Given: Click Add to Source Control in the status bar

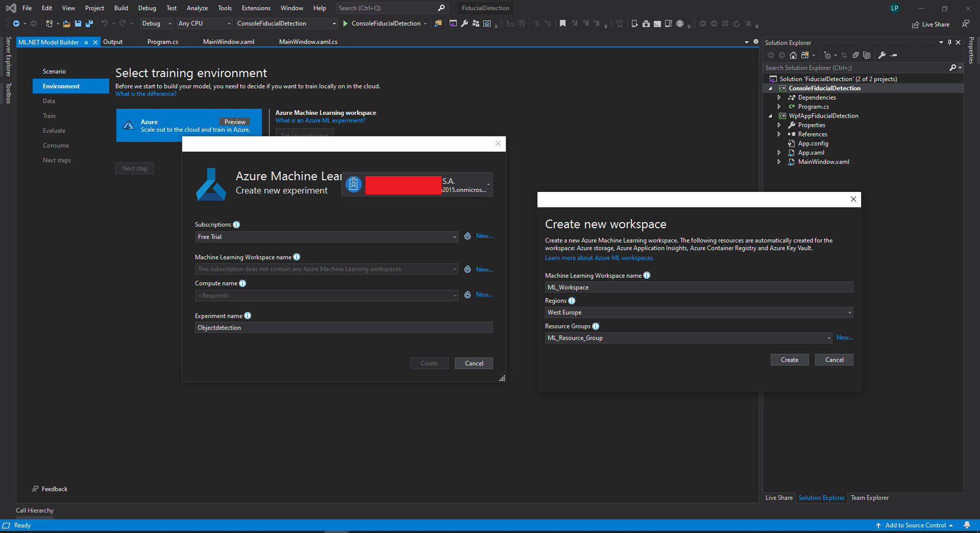Looking at the screenshot, I should (915, 525).
